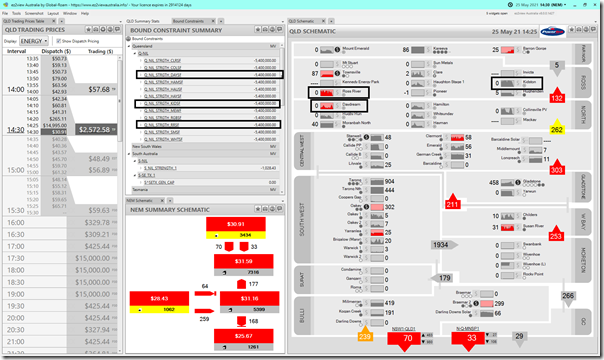This screenshot has width=604, height=360.
Task: Open the File menu
Action: [5, 13]
